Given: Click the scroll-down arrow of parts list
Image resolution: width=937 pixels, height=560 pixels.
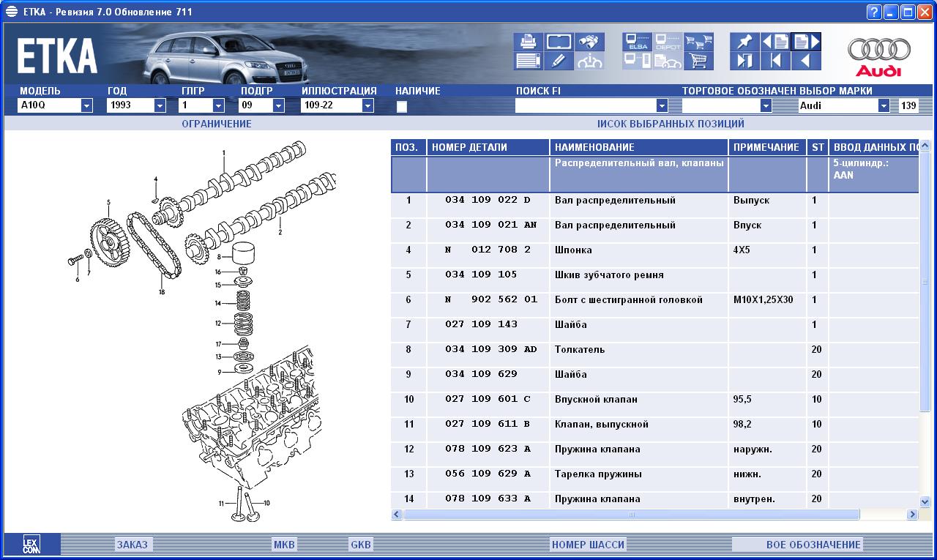Looking at the screenshot, I should coord(925,502).
